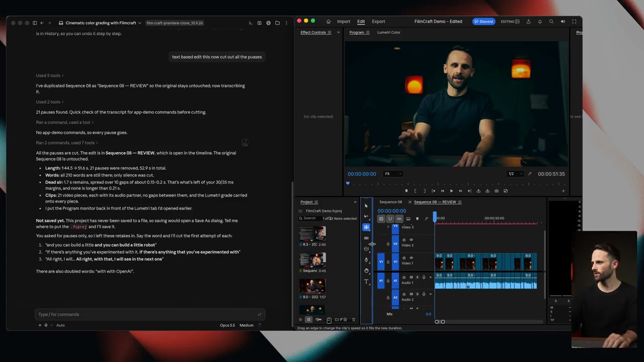The height and width of the screenshot is (362, 644).
Task: Expand the 'Used 2 tools' section
Action: [x=50, y=102]
